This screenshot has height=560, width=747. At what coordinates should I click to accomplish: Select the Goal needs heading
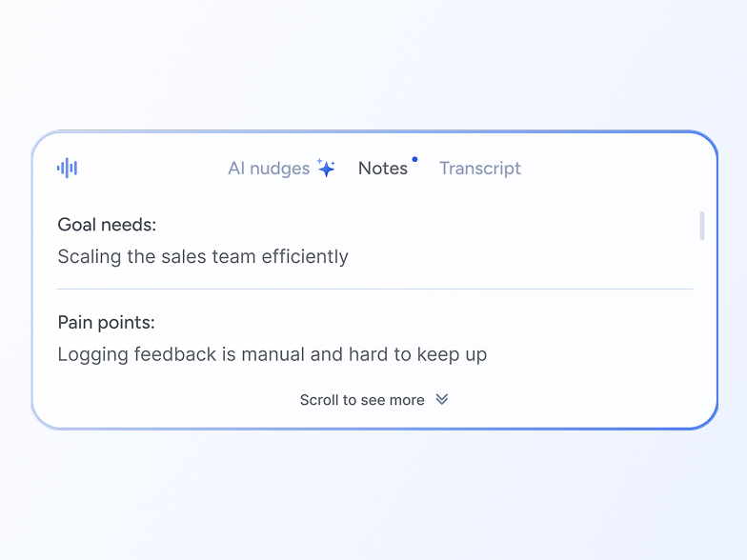click(107, 225)
